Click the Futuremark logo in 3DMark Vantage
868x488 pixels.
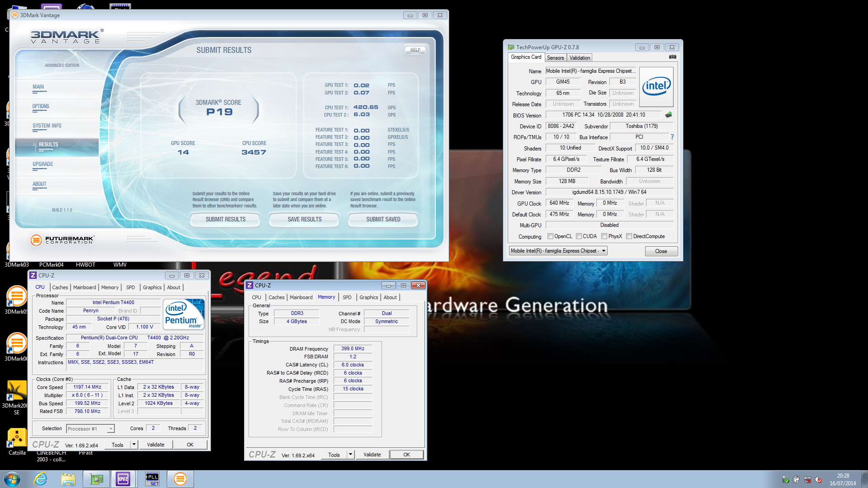click(x=62, y=240)
